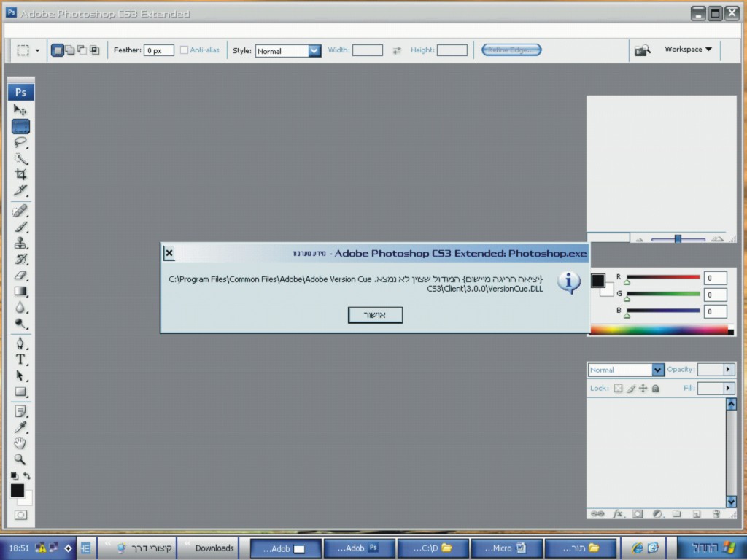This screenshot has height=560, width=747.
Task: Open the Style dropdown
Action: pos(314,51)
